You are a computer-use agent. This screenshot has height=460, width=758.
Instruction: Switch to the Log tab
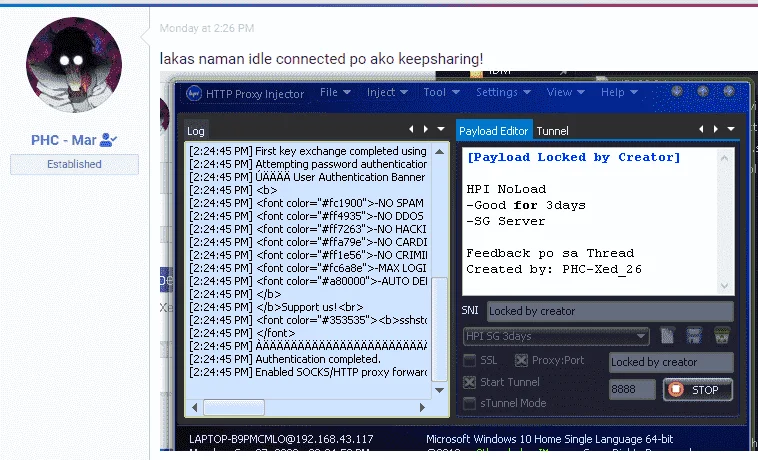coord(196,131)
